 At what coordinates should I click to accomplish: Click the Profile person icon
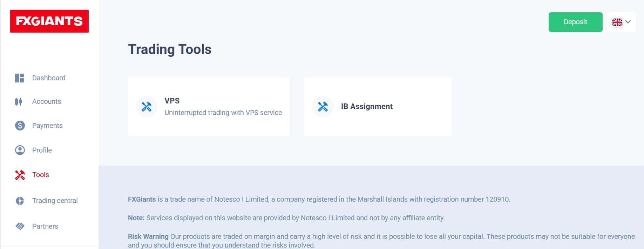click(20, 150)
